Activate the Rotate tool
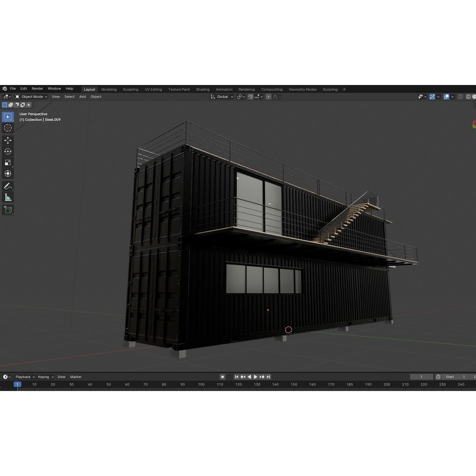The width and height of the screenshot is (476, 476). coord(8,151)
